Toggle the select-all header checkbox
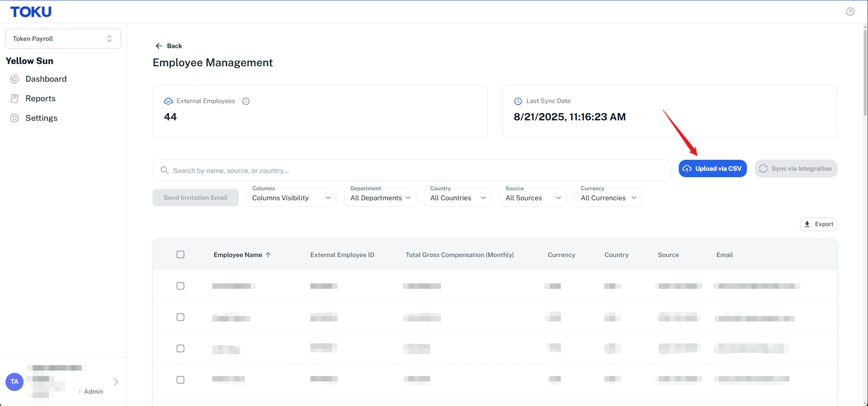 coord(181,254)
